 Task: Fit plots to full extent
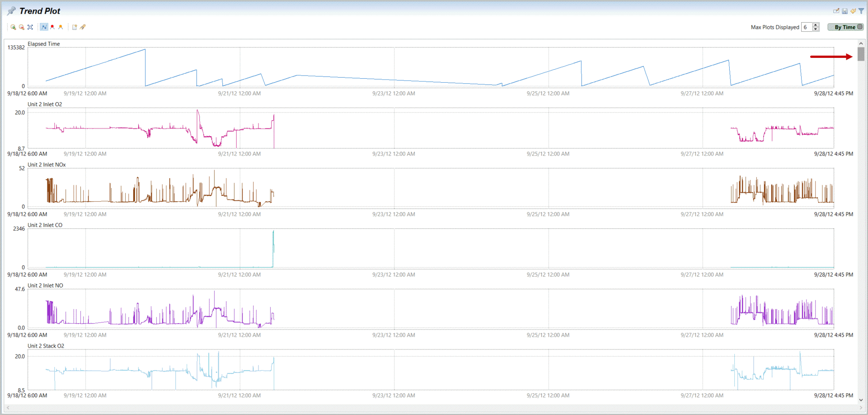(x=30, y=27)
